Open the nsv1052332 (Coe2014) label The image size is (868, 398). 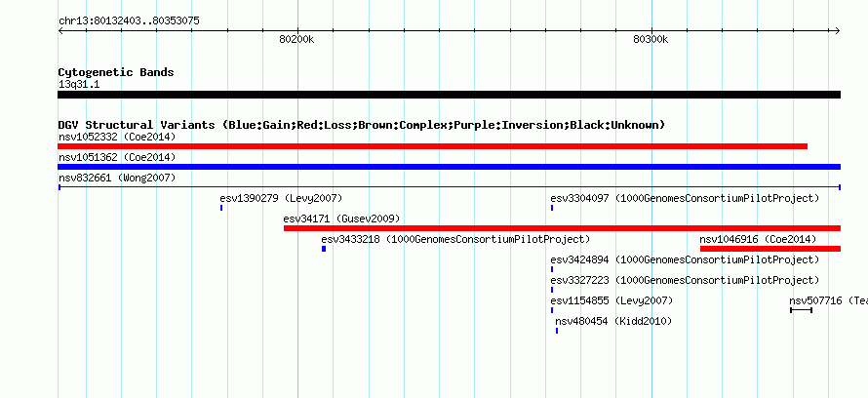coord(117,137)
